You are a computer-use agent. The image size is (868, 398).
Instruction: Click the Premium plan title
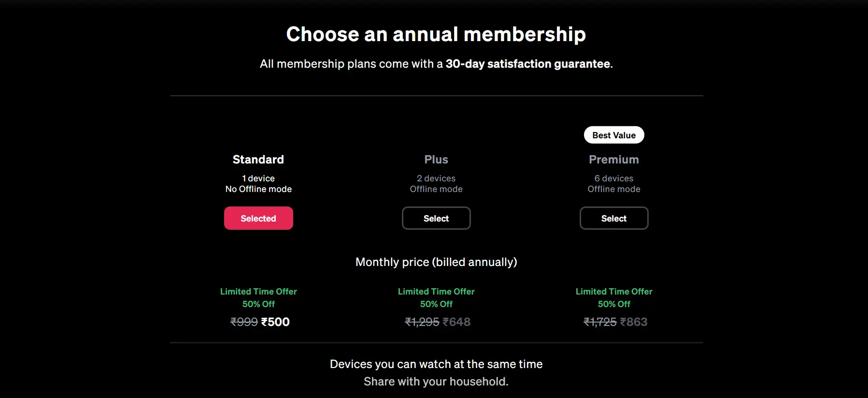click(613, 159)
